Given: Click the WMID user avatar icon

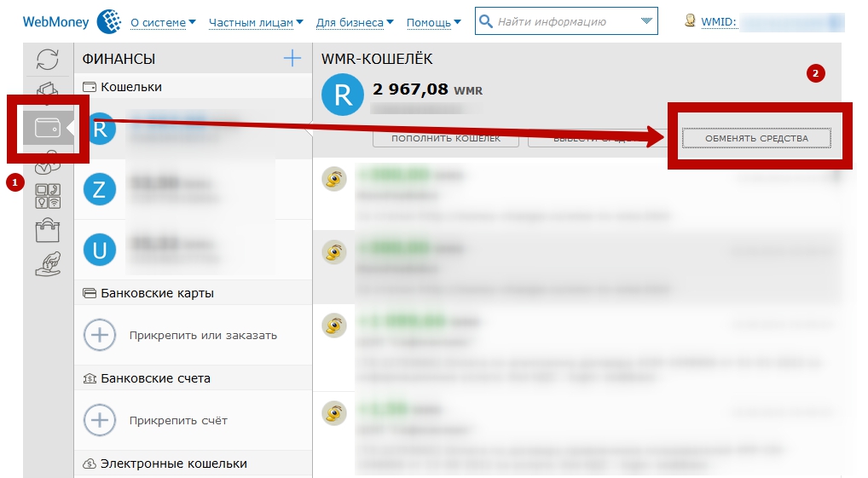Looking at the screenshot, I should pyautogui.click(x=690, y=20).
